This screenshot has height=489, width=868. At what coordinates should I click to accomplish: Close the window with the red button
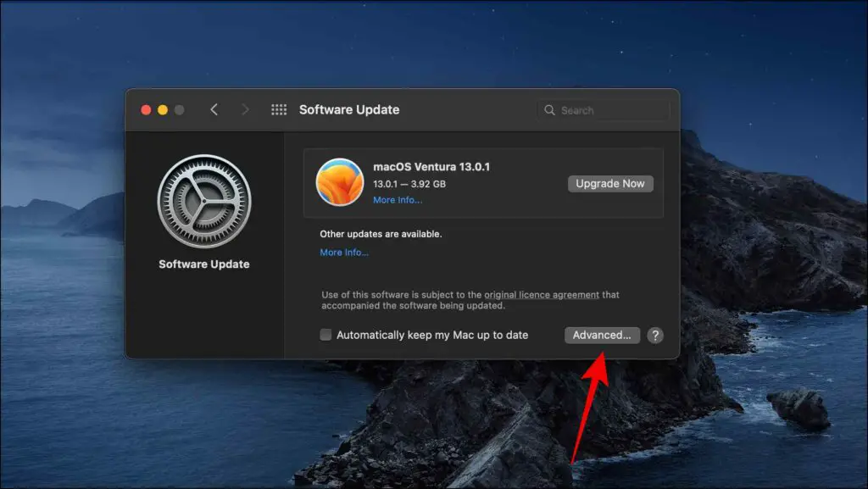tap(146, 109)
